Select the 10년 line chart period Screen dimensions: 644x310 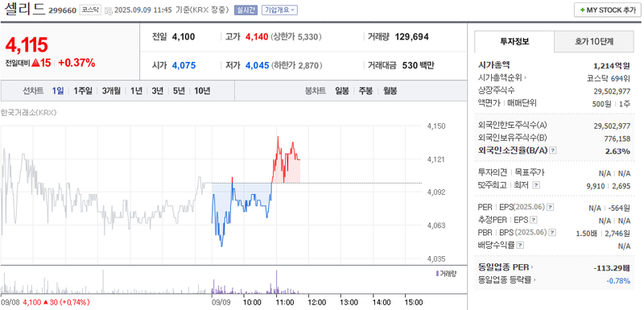(x=202, y=91)
